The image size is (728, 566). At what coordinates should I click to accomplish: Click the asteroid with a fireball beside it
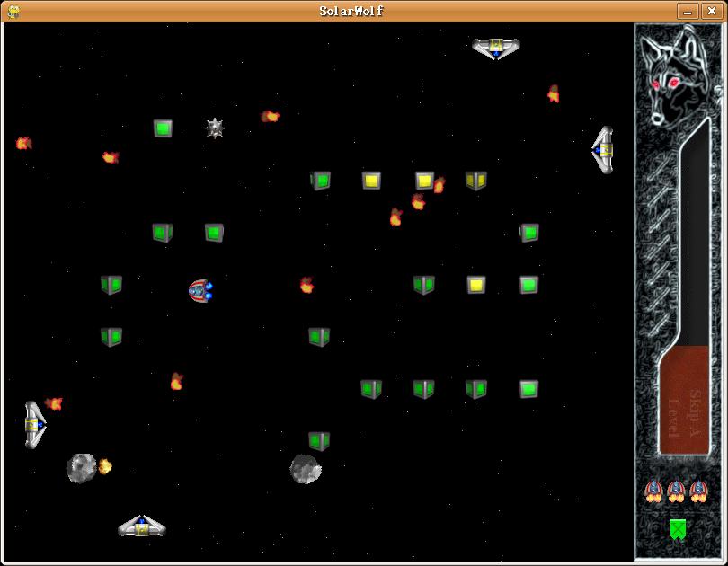(x=82, y=468)
